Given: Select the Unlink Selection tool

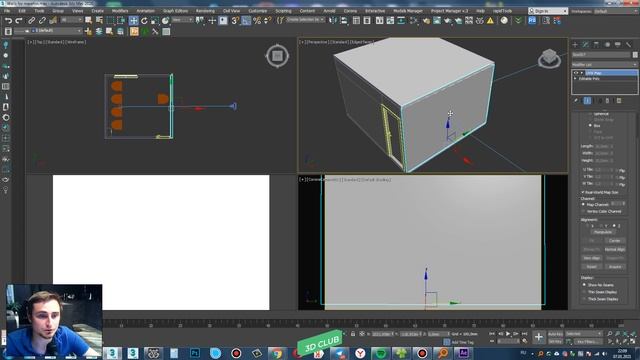Looking at the screenshot, I should click(42, 20).
